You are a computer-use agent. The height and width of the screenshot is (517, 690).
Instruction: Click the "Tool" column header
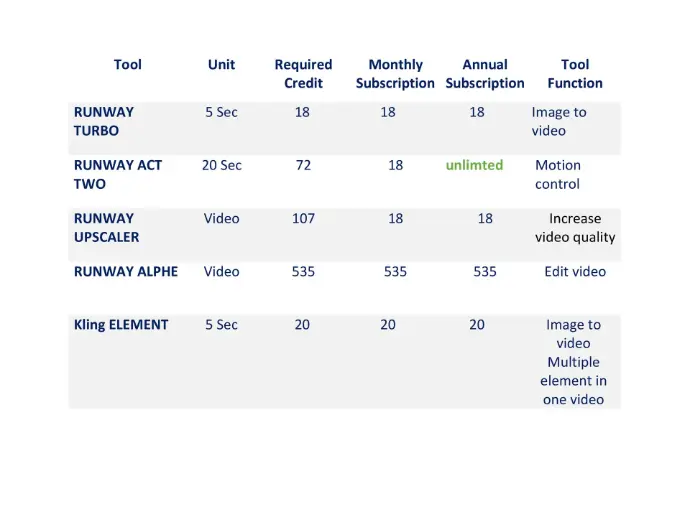tap(128, 65)
